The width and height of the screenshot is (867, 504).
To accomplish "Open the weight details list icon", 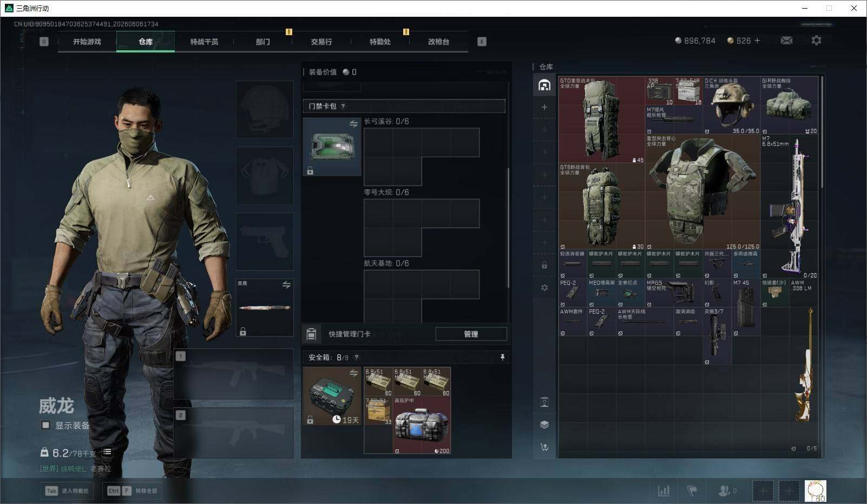I will 107,452.
